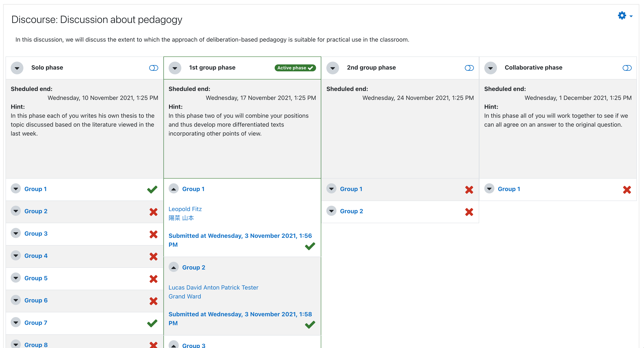Open the Group 6 link in Solo phase

tap(36, 300)
